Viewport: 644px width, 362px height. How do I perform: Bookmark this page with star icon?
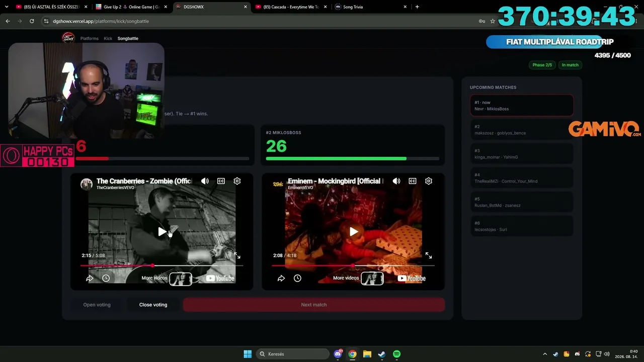click(493, 21)
